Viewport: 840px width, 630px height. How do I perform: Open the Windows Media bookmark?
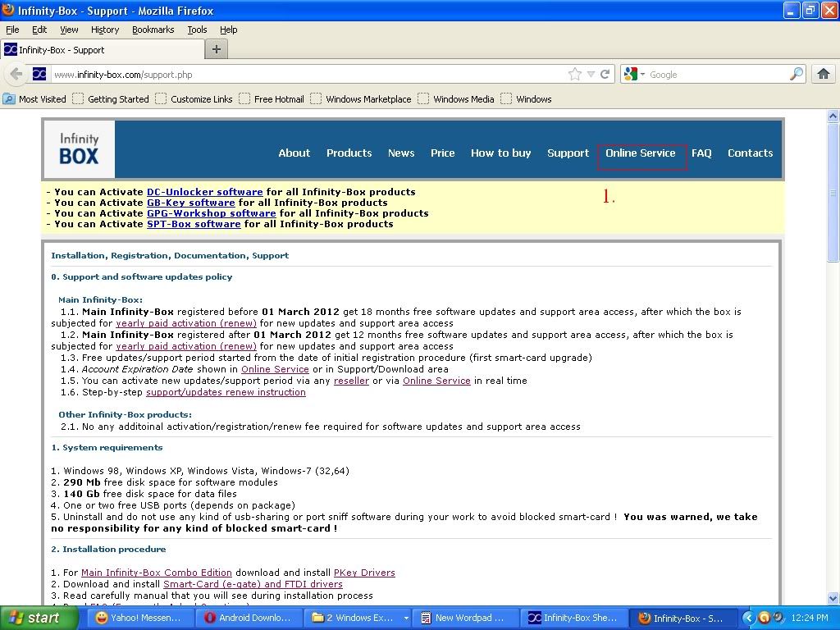456,99
